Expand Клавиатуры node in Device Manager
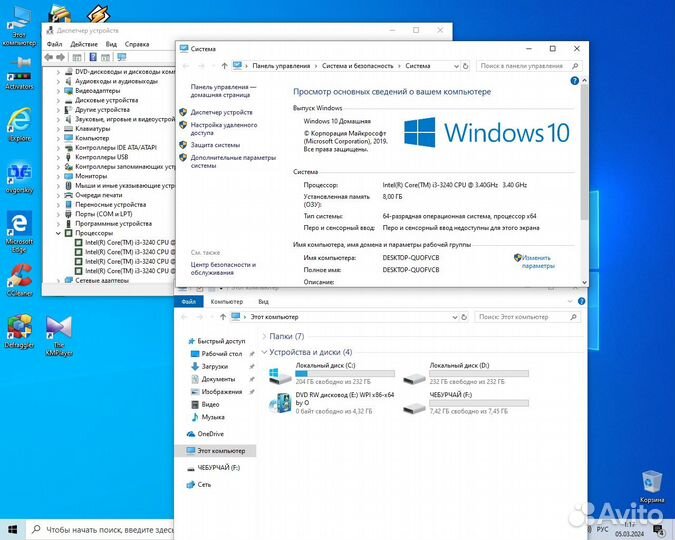 point(58,129)
